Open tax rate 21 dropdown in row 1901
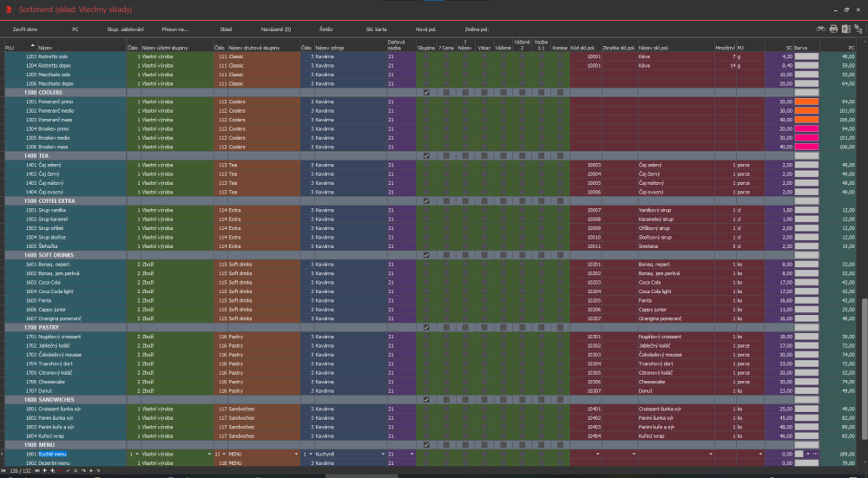 tap(411, 454)
